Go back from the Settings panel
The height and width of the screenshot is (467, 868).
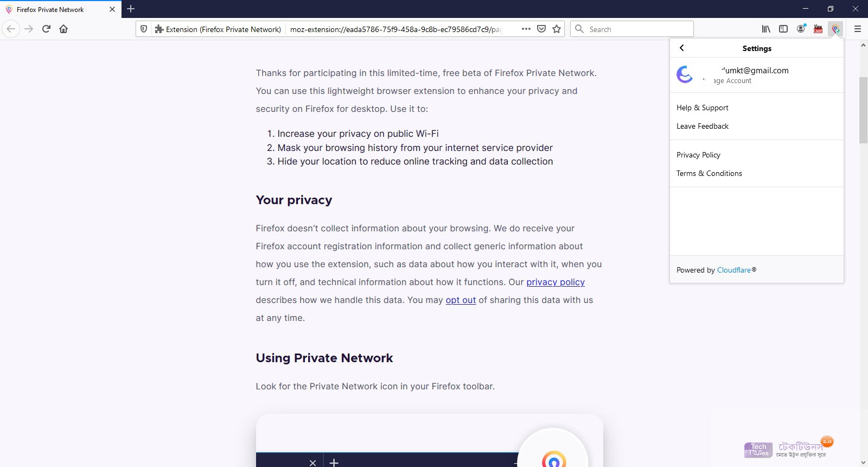682,48
